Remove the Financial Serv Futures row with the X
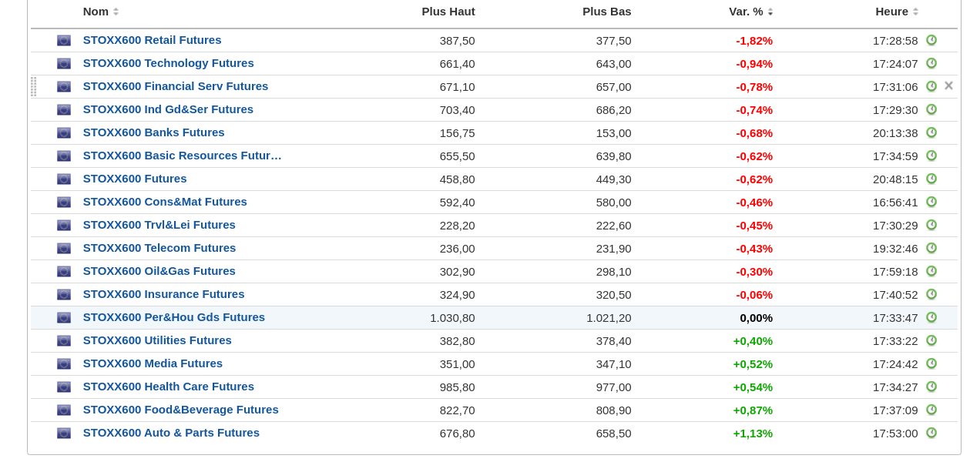980x462 pixels. pos(948,85)
